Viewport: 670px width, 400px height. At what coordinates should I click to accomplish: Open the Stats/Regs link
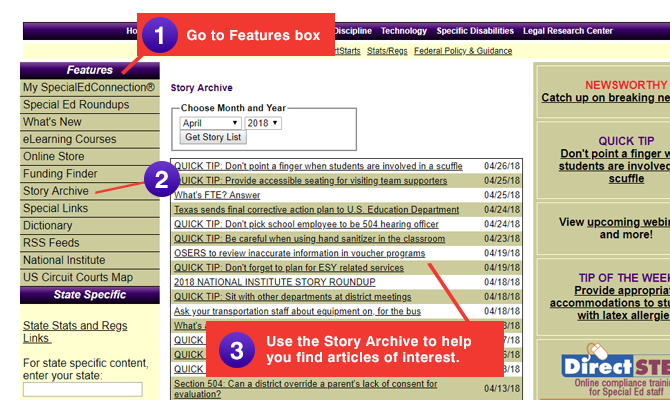(387, 51)
